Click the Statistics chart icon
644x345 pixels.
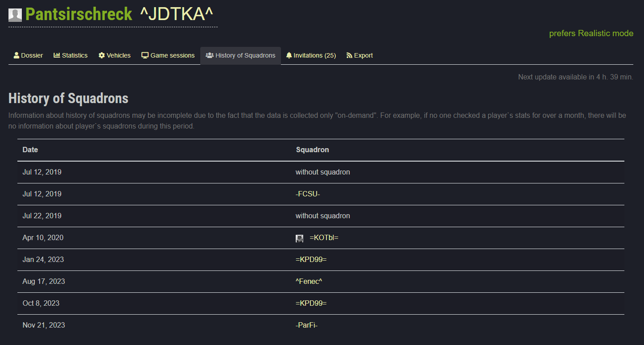pos(57,55)
